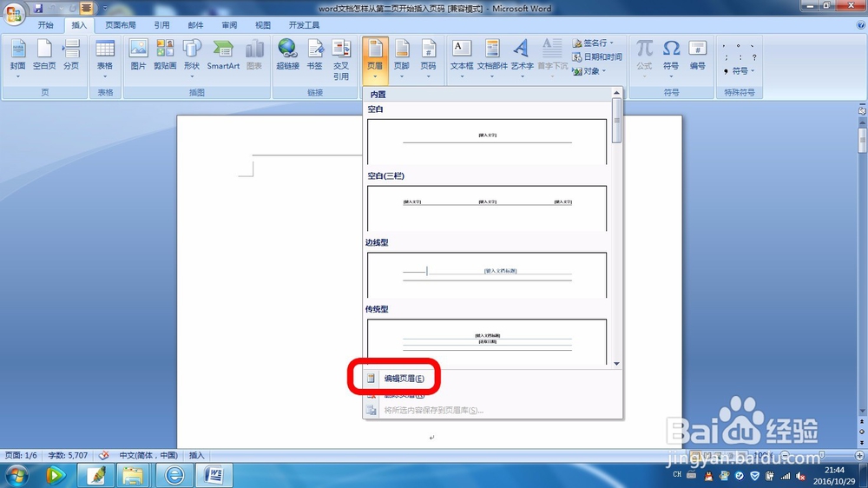868x488 pixels.
Task: Click page count 页面: 1/6 status
Action: 21,455
